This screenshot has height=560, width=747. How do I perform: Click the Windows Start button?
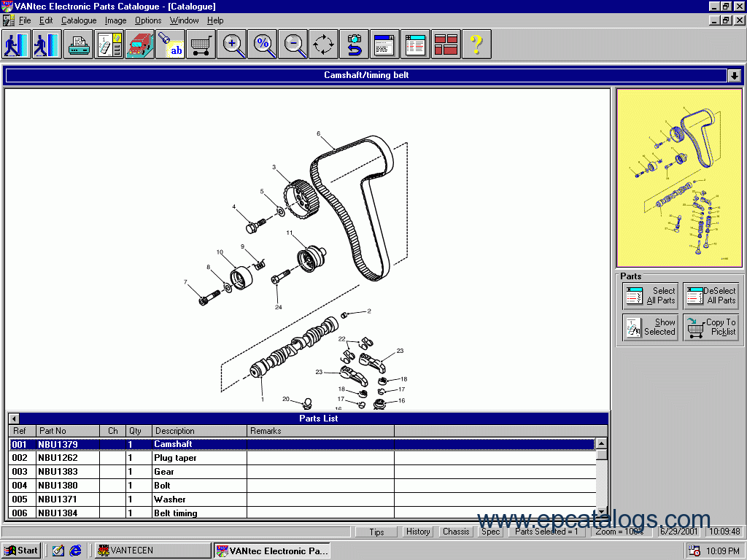point(21,551)
